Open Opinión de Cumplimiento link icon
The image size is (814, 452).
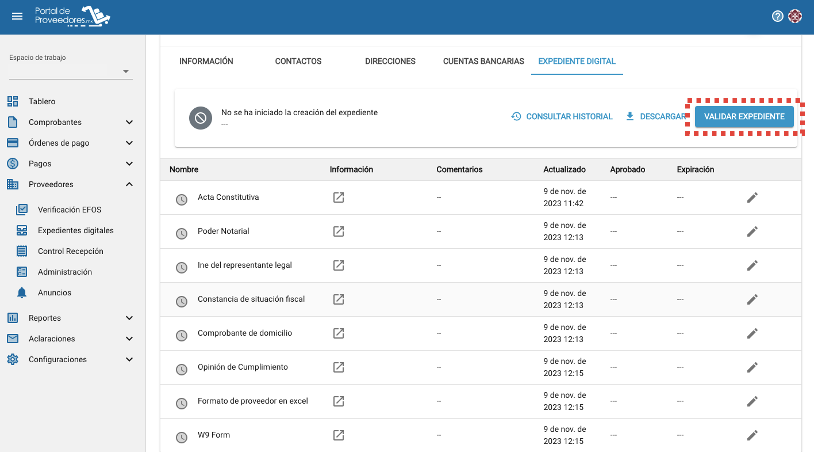338,367
